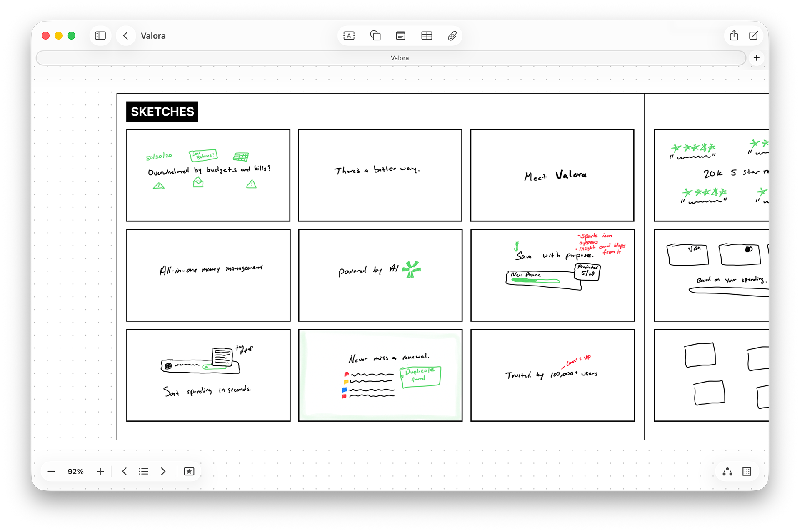The image size is (800, 532).
Task: Insert a text box from the toolbar
Action: point(349,36)
